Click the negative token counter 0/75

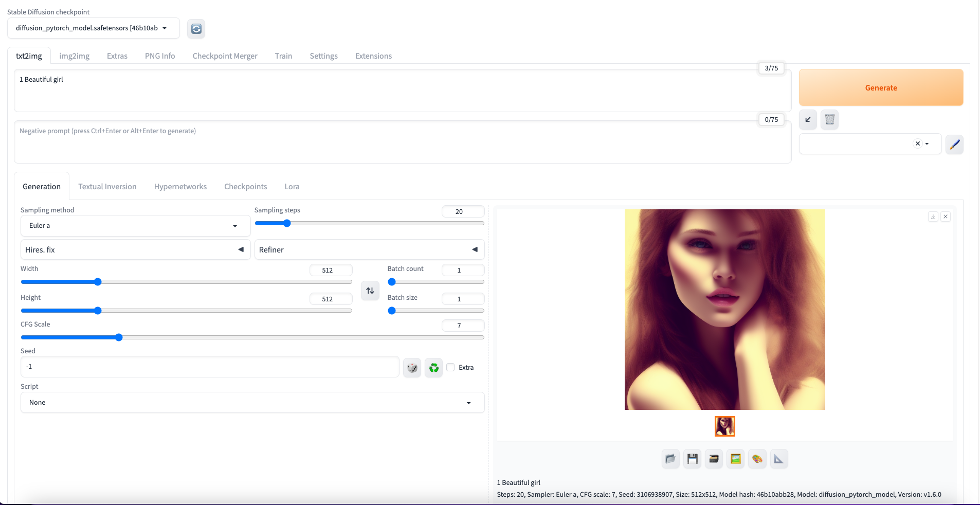click(771, 119)
